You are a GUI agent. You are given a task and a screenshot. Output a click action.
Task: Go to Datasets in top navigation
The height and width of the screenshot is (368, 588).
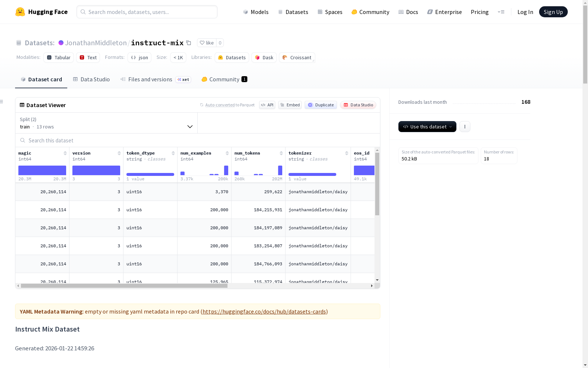293,12
